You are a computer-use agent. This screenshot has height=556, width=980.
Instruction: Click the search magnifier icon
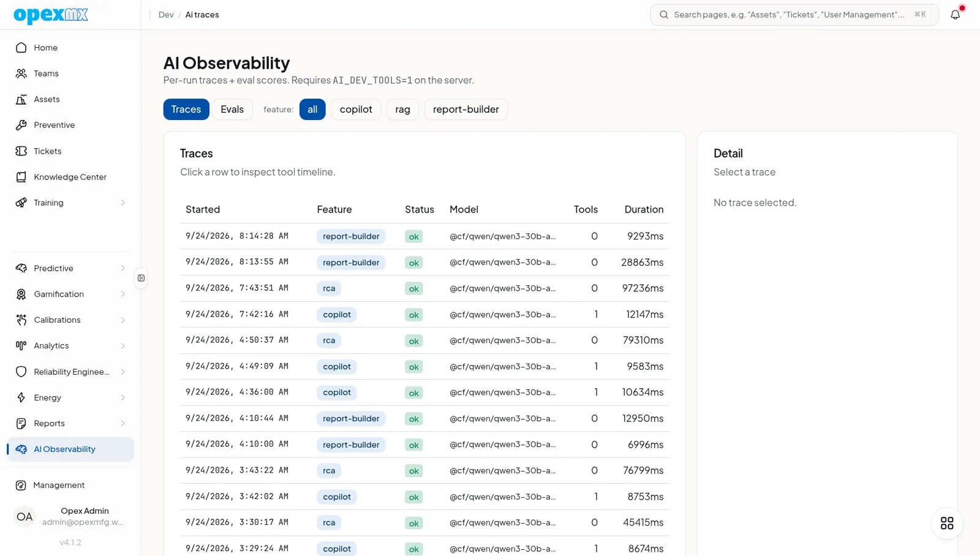664,15
